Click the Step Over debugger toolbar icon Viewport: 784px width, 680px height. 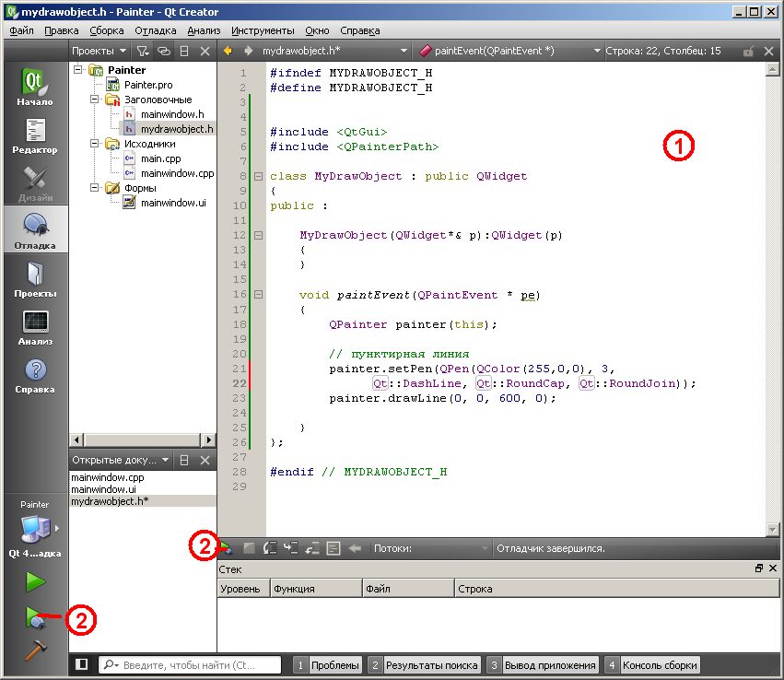click(x=270, y=548)
